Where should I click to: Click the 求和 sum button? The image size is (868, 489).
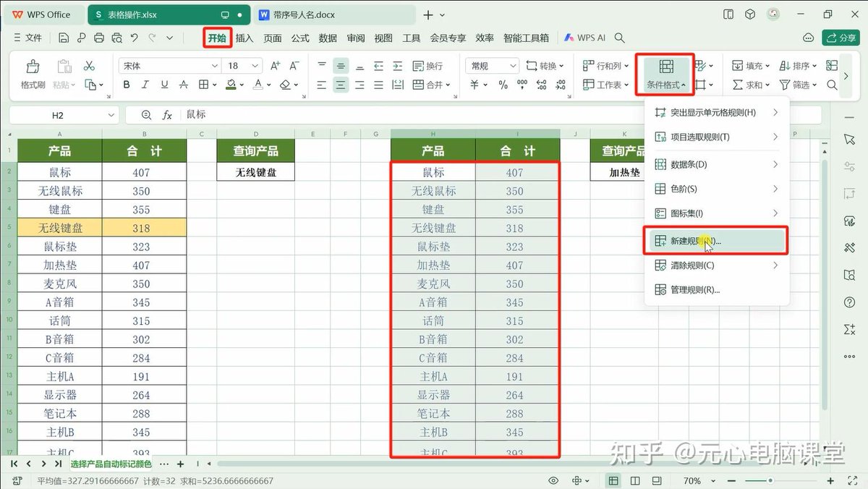point(751,85)
